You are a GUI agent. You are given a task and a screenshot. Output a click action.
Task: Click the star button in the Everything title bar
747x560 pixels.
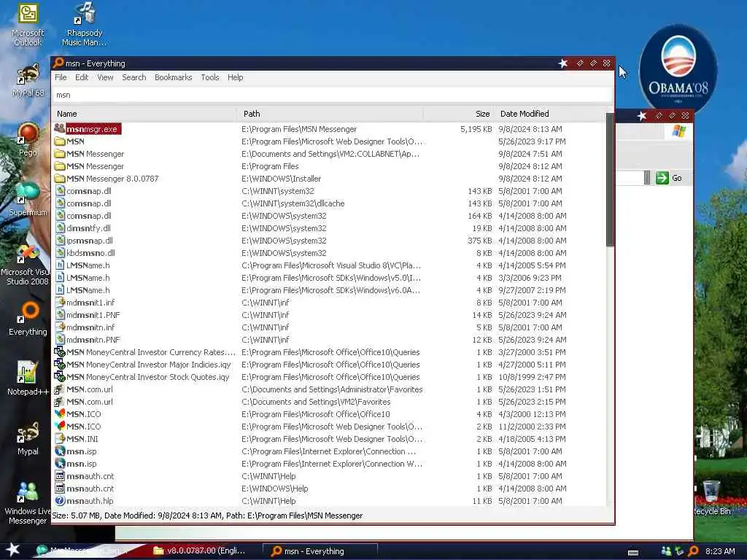point(562,63)
